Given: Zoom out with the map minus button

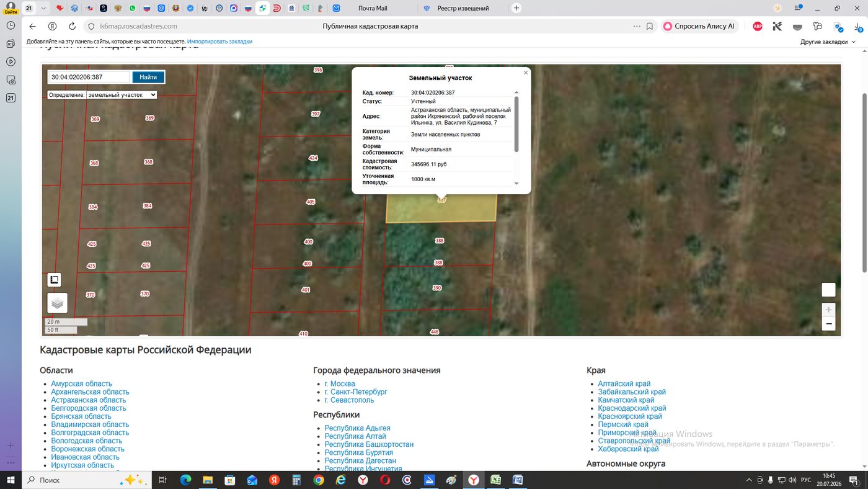Looking at the screenshot, I should point(828,323).
